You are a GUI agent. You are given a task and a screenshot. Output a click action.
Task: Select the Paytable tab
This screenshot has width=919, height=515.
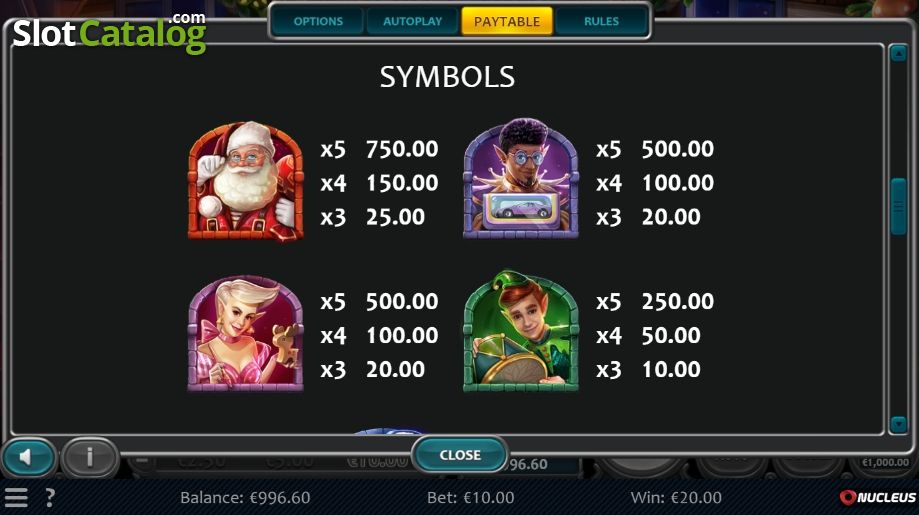tap(507, 22)
